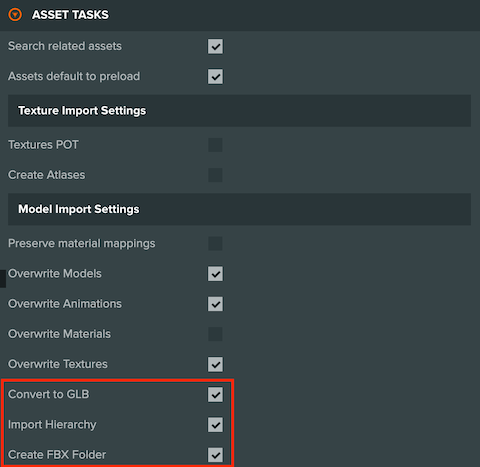Viewport: 480px width, 467px height.
Task: Uncheck the Convert to GLB checkbox
Action: pyautogui.click(x=215, y=394)
